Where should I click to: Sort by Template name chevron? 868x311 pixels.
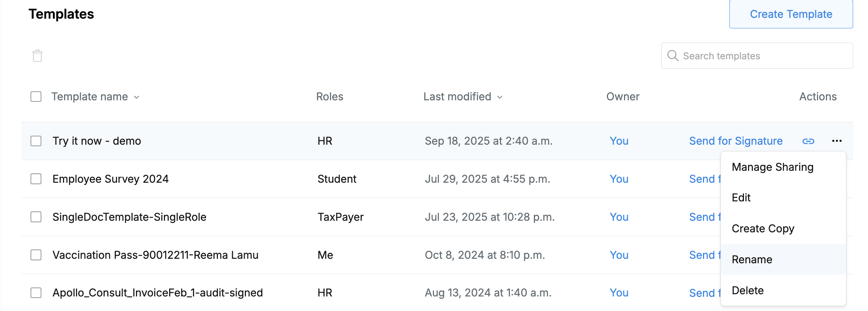pyautogui.click(x=137, y=97)
